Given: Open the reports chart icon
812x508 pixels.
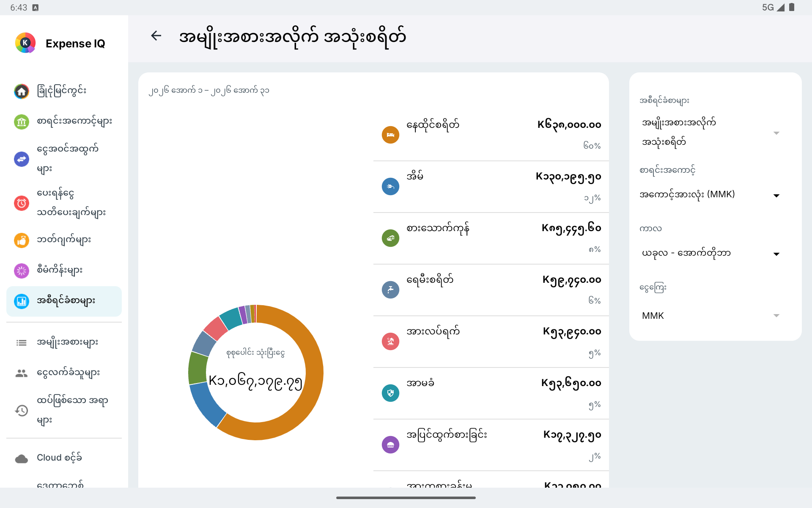Looking at the screenshot, I should (22, 301).
